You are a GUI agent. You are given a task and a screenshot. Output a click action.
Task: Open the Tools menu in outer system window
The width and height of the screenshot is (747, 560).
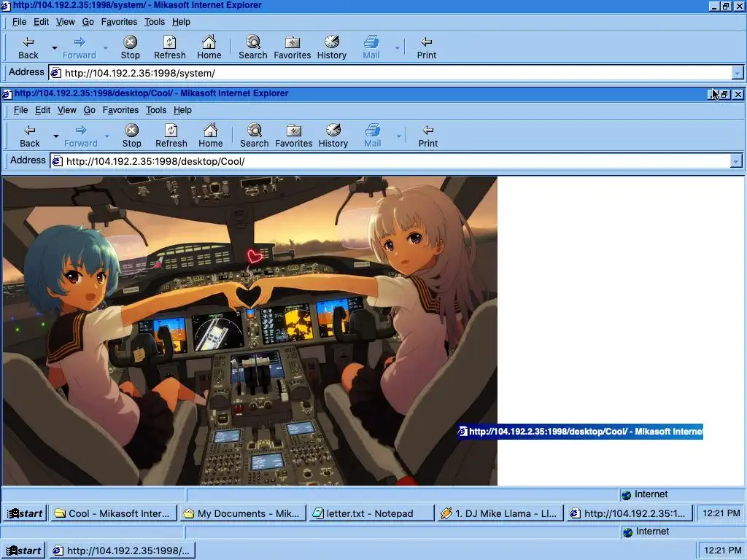[x=155, y=22]
